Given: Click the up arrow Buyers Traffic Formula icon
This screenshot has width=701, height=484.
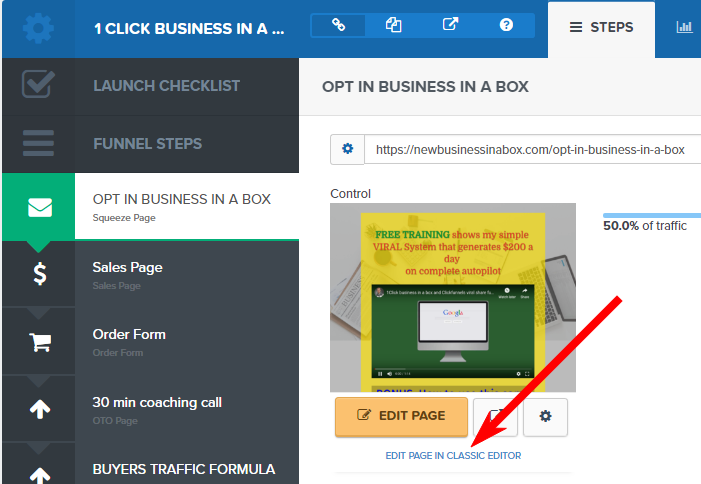Looking at the screenshot, I should (40, 475).
